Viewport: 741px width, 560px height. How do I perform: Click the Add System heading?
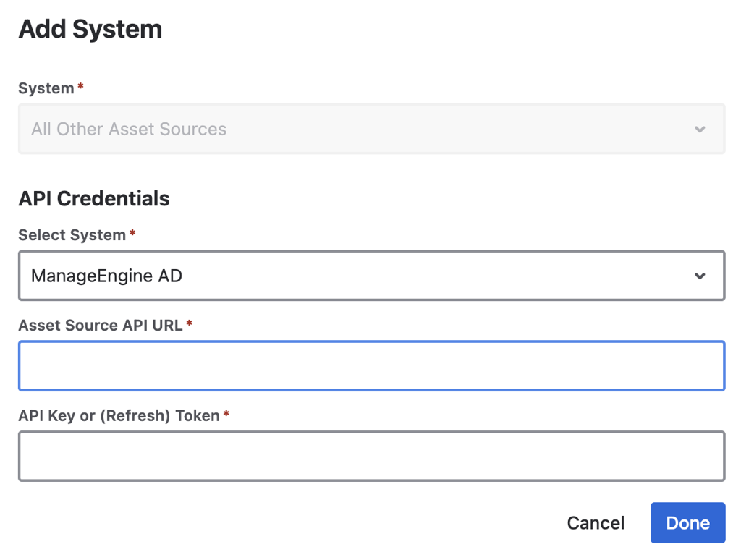coord(90,30)
